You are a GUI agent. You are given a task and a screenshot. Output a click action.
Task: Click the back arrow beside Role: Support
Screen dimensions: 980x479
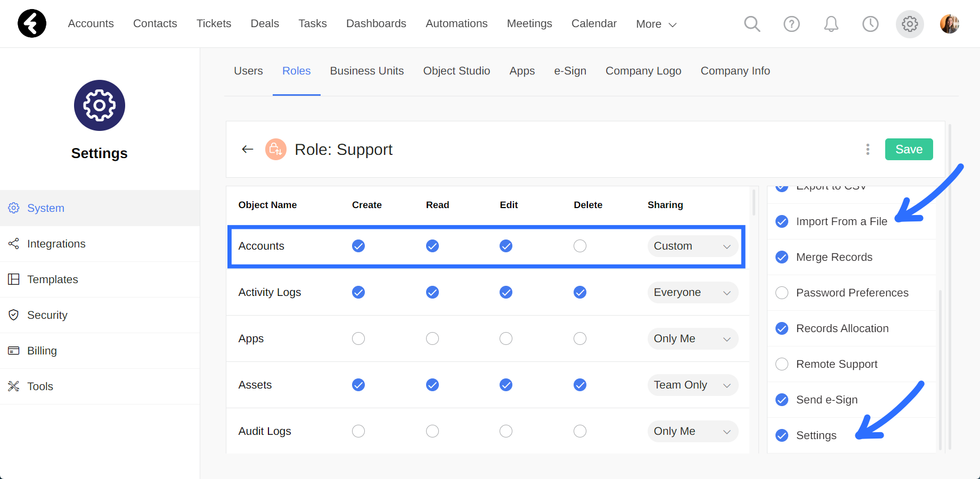(247, 149)
